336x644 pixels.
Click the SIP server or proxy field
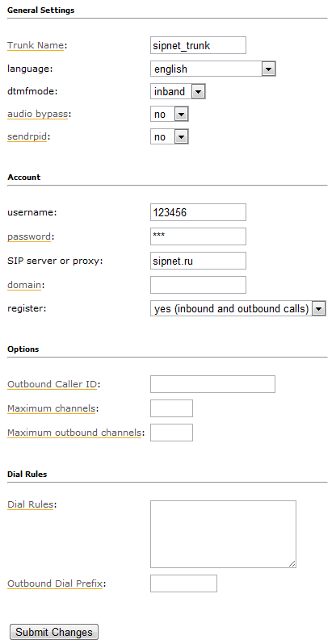click(198, 261)
